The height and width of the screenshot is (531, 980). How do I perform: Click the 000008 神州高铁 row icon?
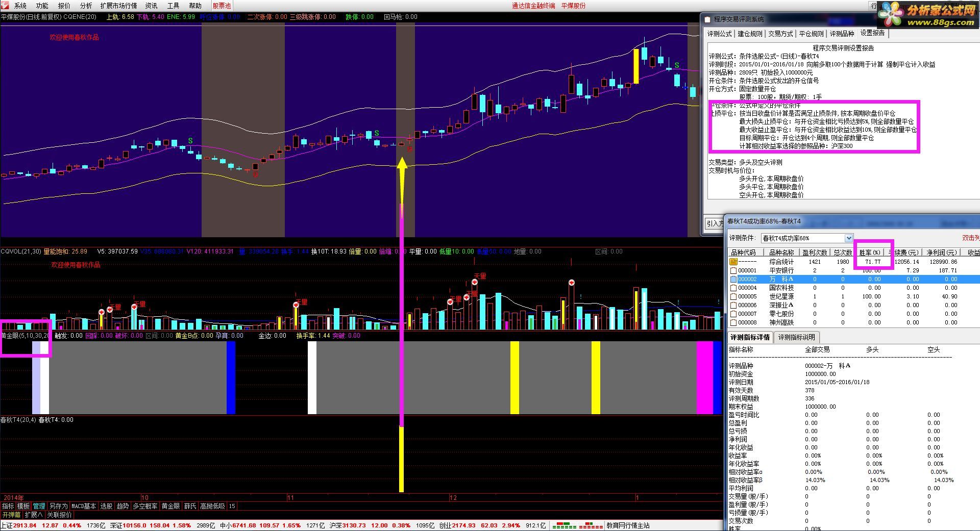[733, 322]
